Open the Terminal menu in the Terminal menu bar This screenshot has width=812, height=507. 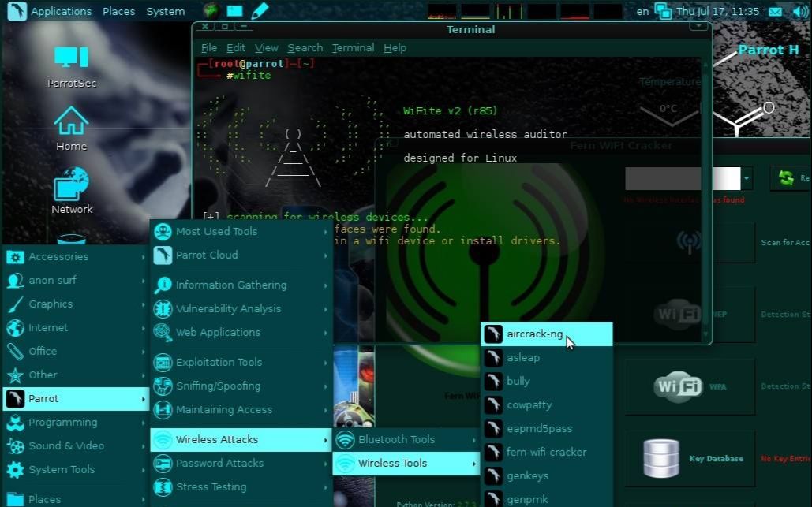[354, 48]
